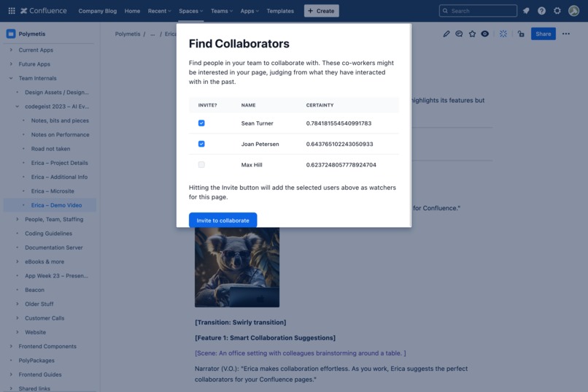This screenshot has height=392, width=588.
Task: Select Erica – Demo Video page
Action: click(x=56, y=205)
